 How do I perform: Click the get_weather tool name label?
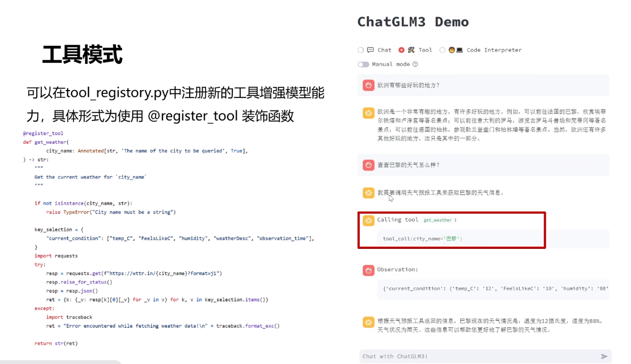(x=438, y=220)
